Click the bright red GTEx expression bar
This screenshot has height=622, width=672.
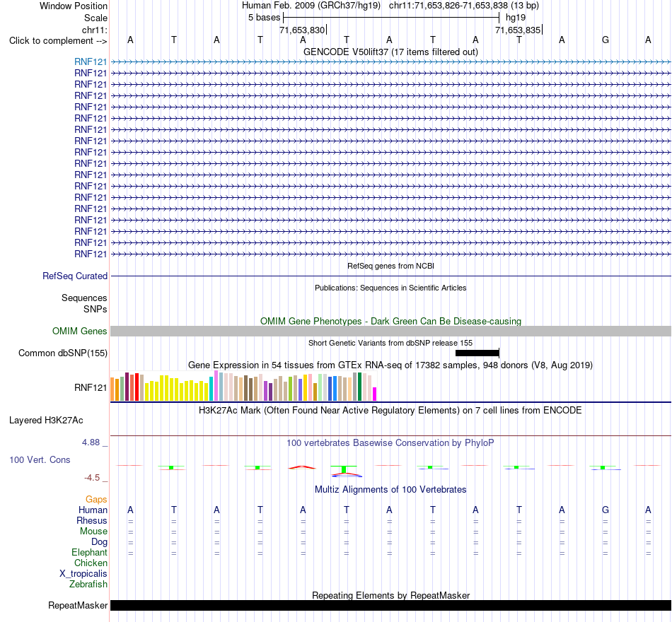coord(137,387)
